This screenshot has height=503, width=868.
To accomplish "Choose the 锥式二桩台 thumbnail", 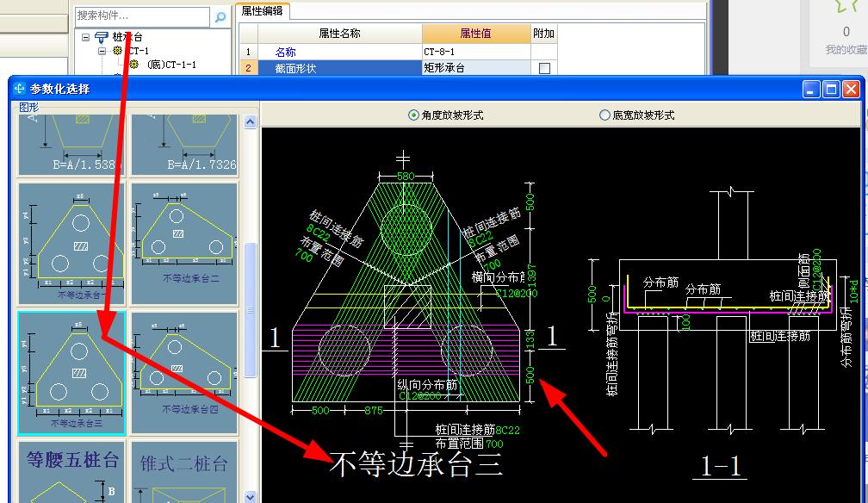I will [x=184, y=471].
